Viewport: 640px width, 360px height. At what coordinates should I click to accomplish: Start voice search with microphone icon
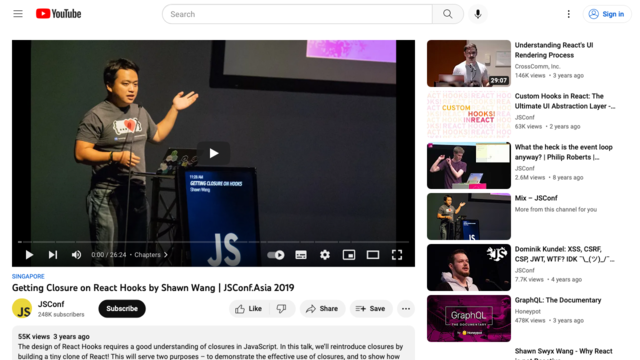click(x=478, y=14)
